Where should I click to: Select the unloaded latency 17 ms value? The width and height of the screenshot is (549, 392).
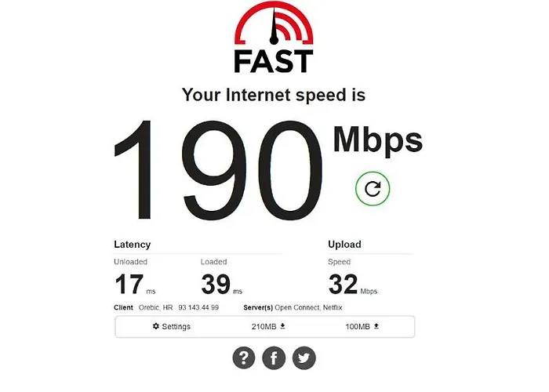pyautogui.click(x=135, y=284)
